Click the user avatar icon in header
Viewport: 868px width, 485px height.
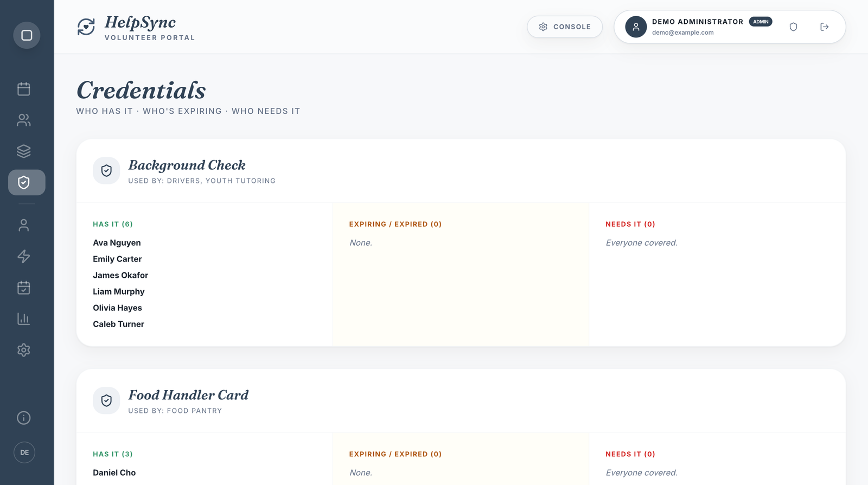coord(636,27)
